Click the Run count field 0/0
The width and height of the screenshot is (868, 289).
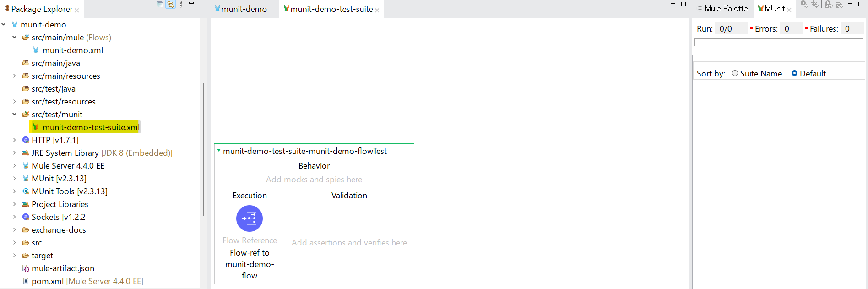tap(732, 28)
